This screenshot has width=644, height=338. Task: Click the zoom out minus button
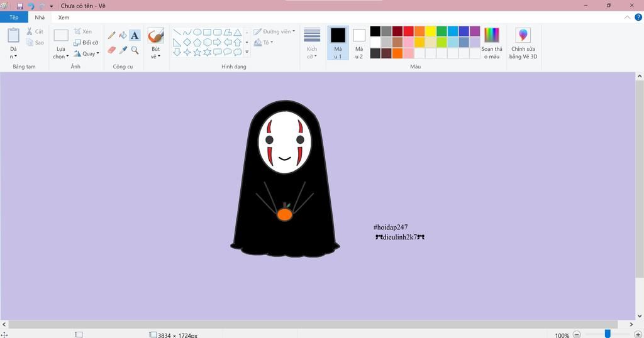[x=577, y=335]
